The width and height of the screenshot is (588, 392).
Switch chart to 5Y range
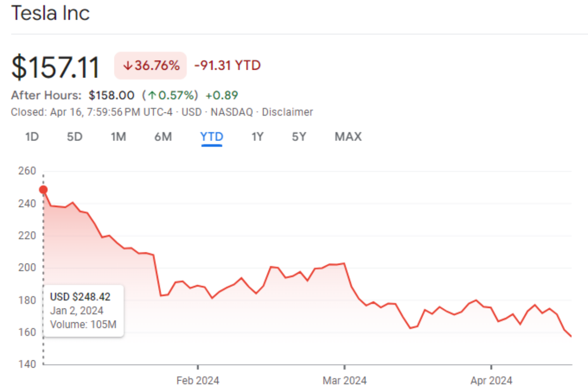299,137
